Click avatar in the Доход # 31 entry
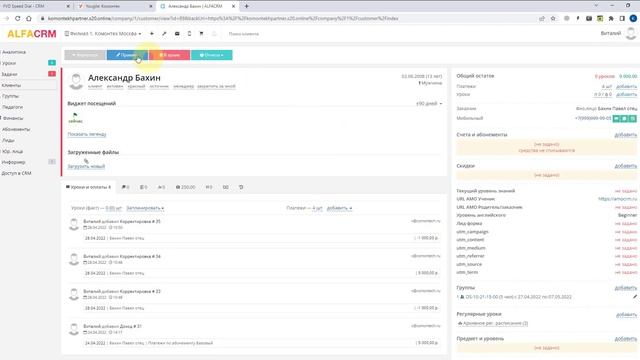The image size is (640, 360). (x=74, y=329)
